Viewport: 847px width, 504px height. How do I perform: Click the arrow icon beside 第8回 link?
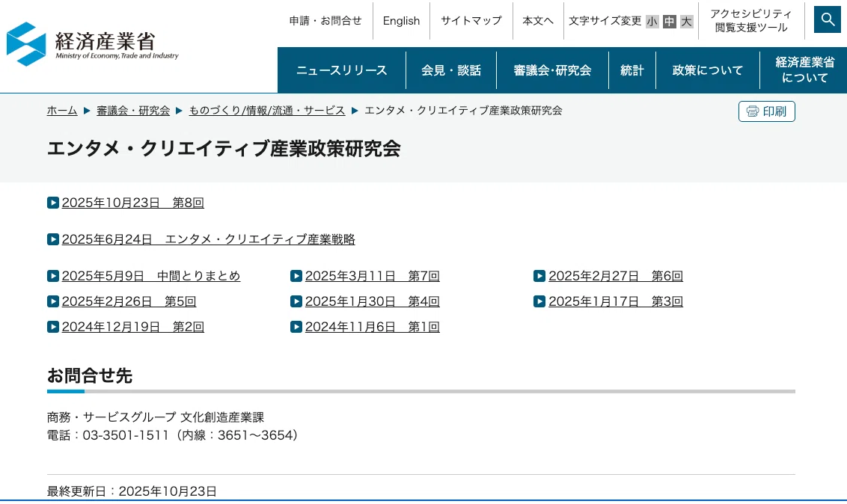[x=53, y=203]
